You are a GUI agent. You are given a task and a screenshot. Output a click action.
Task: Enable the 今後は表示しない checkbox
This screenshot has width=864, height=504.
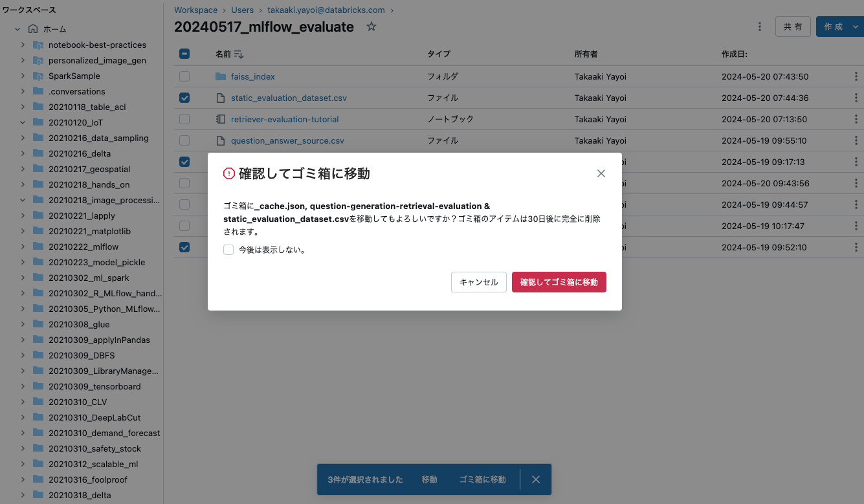click(228, 249)
